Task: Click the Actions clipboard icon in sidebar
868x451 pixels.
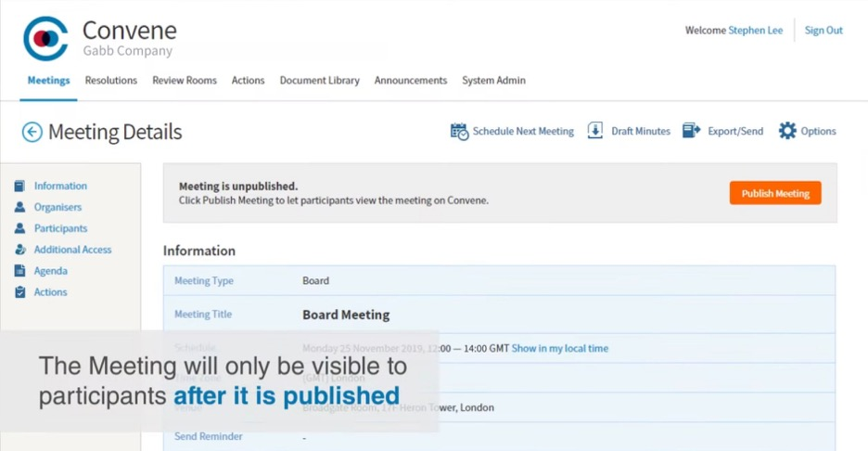Action: coord(19,291)
